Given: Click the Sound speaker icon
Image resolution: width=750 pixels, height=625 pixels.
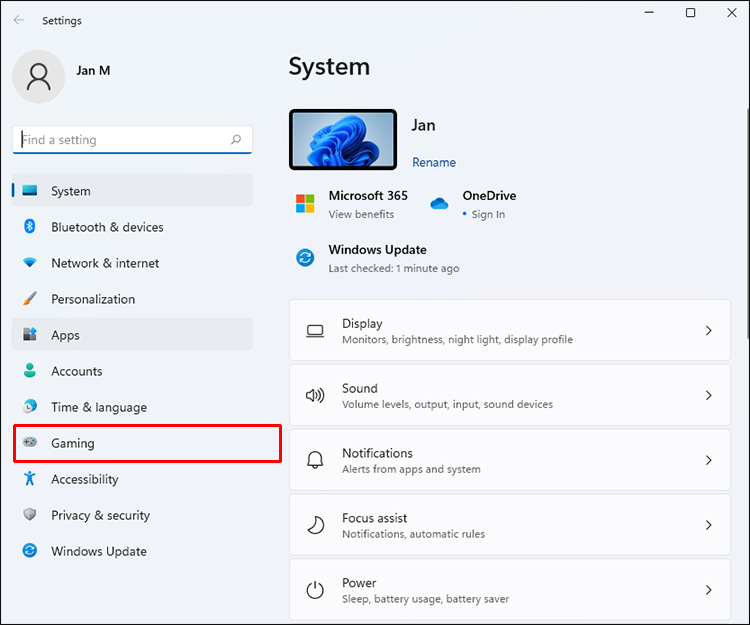Looking at the screenshot, I should [x=315, y=395].
